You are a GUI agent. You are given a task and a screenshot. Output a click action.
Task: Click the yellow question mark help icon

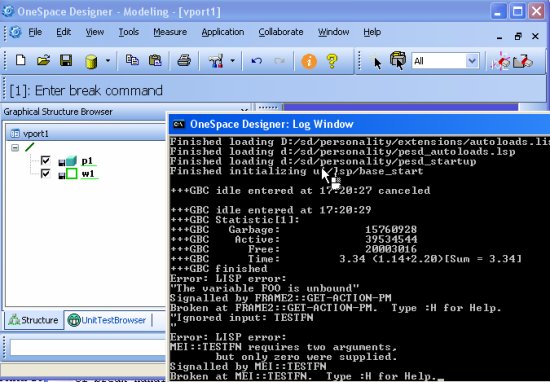[x=332, y=61]
